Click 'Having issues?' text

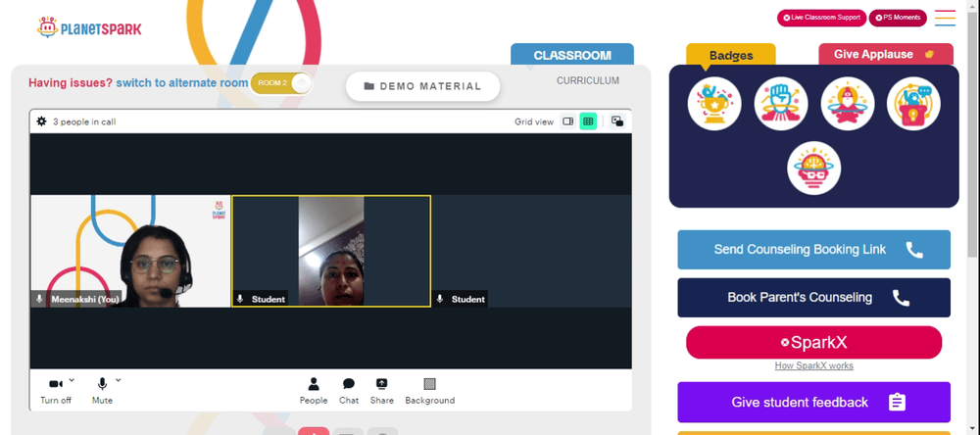[x=71, y=83]
